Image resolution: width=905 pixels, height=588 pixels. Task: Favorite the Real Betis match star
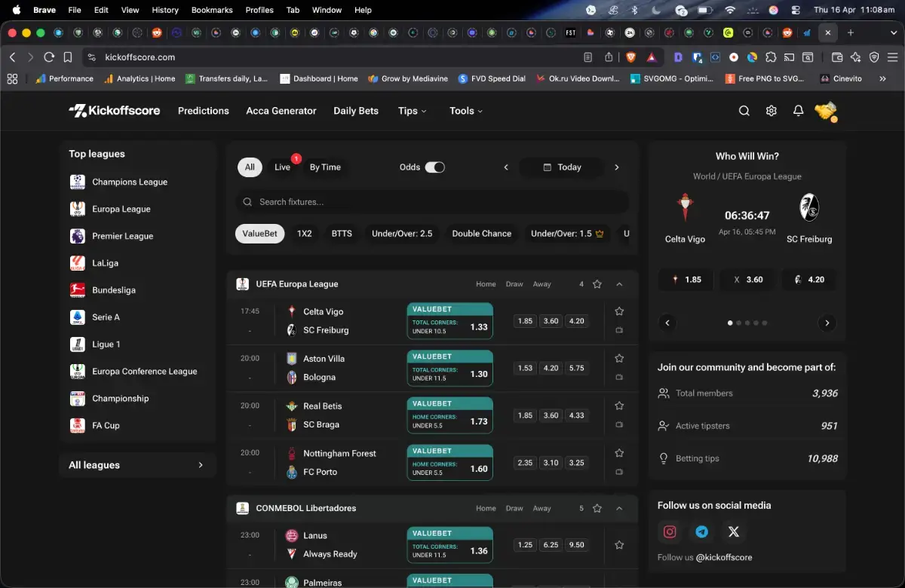click(x=619, y=406)
